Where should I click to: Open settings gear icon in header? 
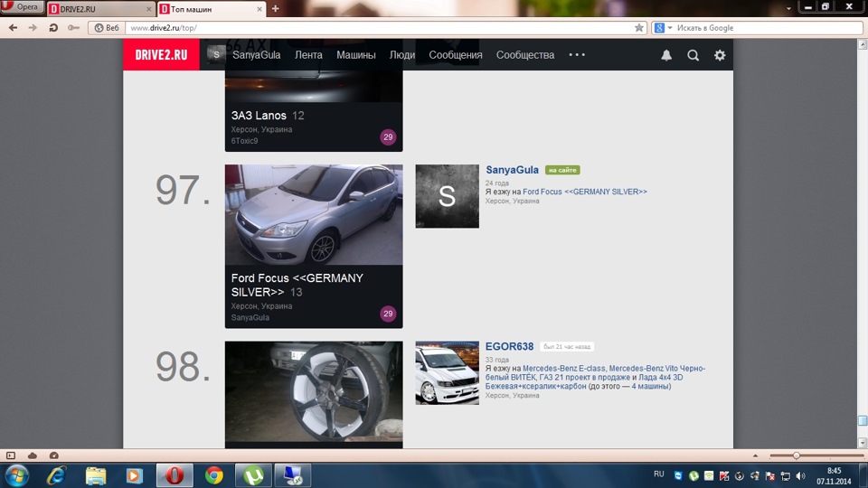tap(720, 55)
